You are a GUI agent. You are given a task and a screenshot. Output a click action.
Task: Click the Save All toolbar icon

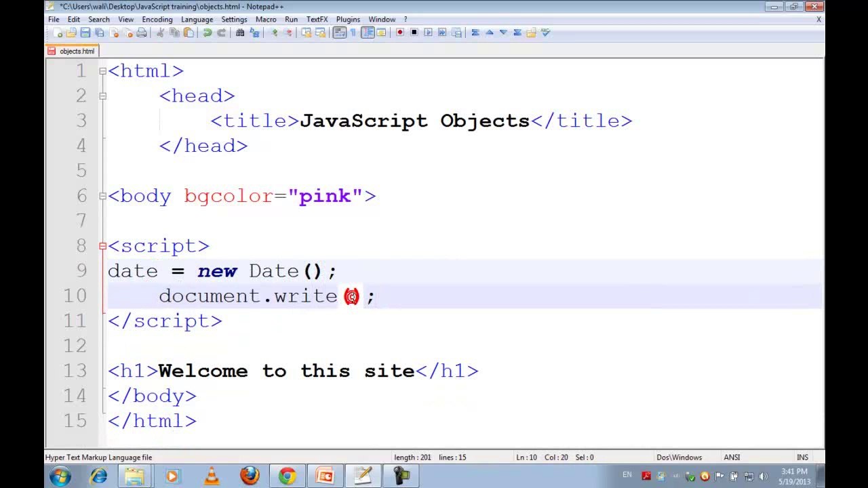[x=99, y=33]
